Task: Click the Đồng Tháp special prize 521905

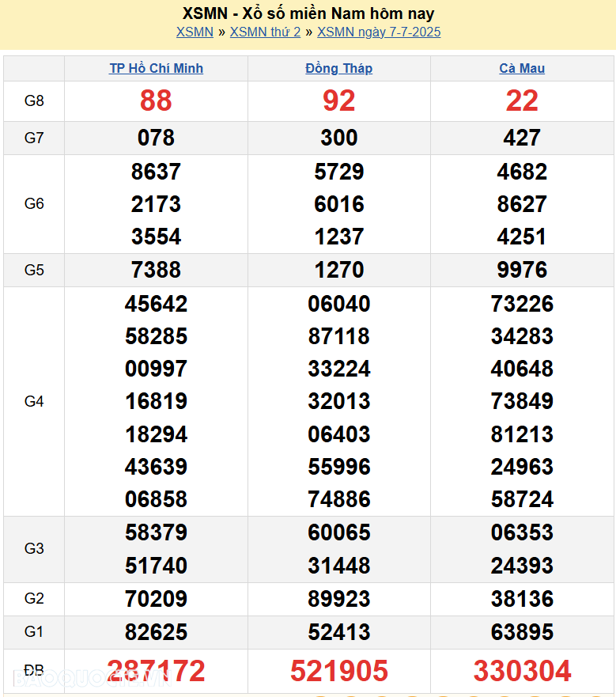Action: coord(338,671)
